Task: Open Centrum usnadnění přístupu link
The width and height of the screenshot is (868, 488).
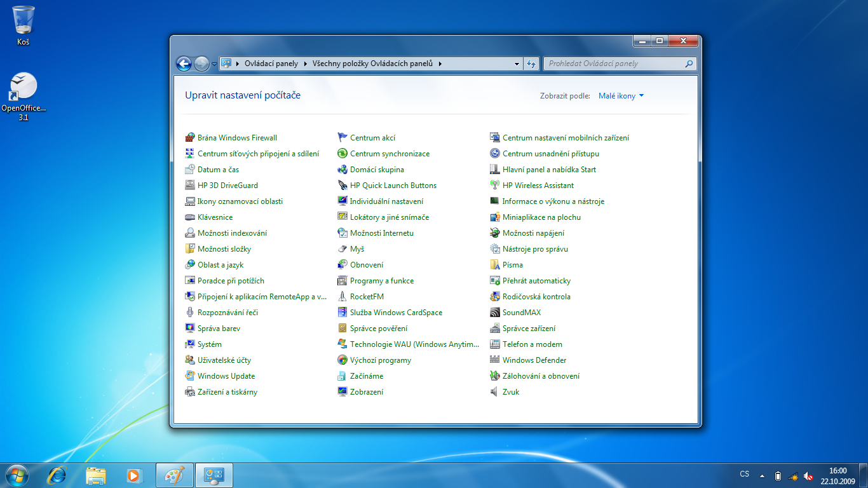Action: pos(551,154)
